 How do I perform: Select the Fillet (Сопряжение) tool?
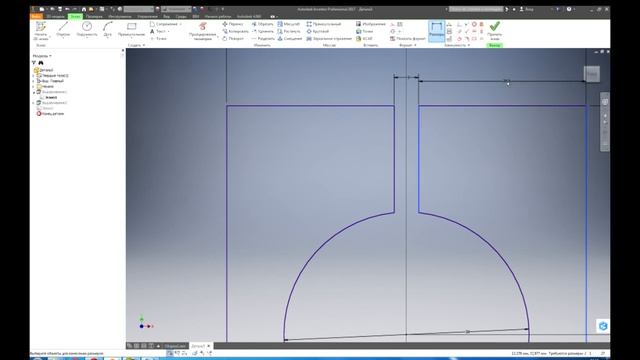(x=165, y=24)
